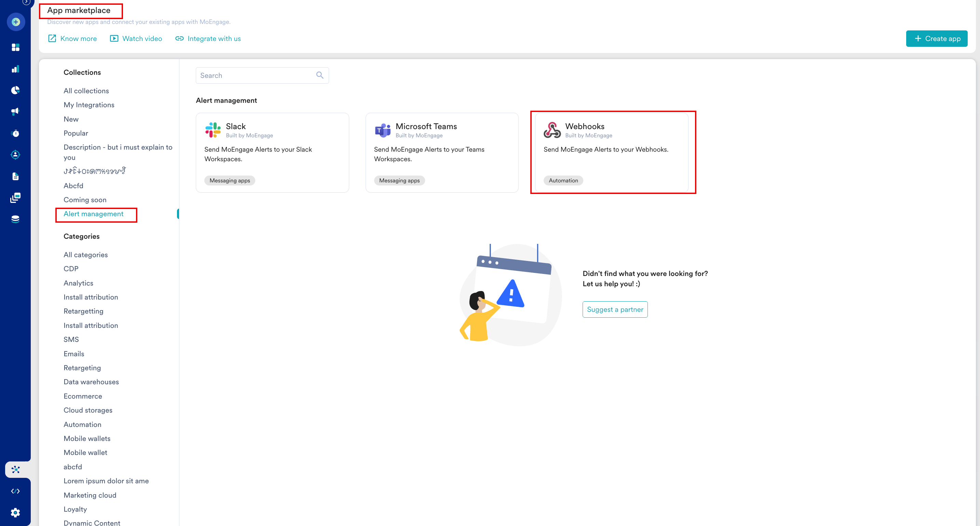Open the Slack app card
980x526 pixels.
[272, 152]
